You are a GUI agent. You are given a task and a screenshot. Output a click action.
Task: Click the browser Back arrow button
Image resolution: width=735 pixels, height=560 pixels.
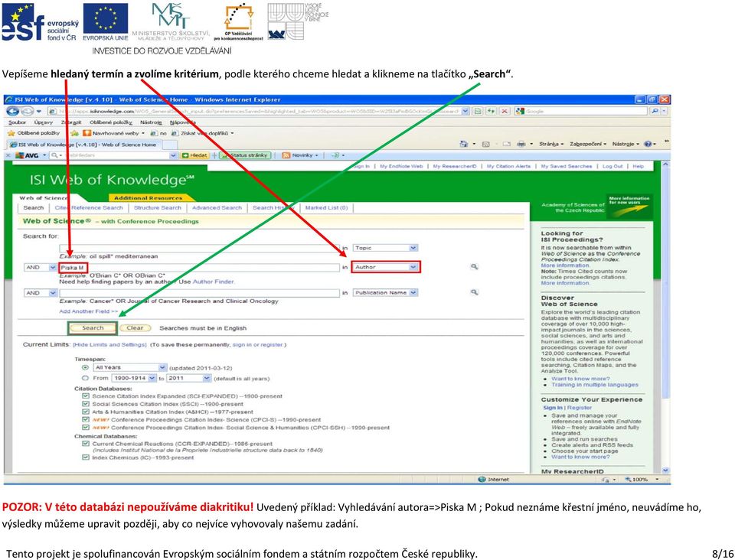click(13, 112)
